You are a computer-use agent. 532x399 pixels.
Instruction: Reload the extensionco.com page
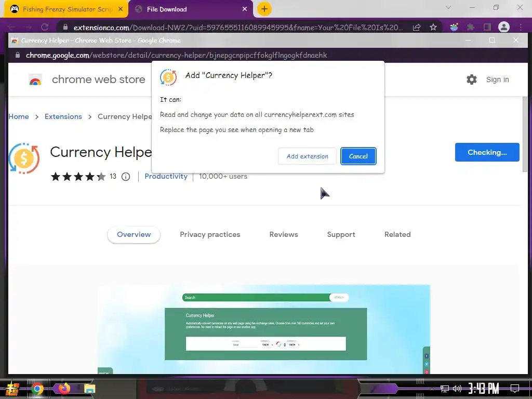click(x=45, y=27)
